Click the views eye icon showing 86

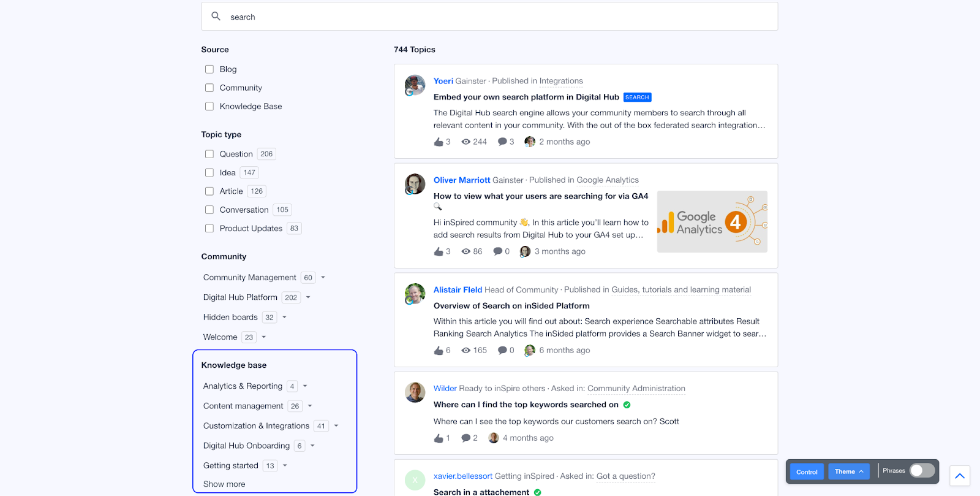pos(466,251)
